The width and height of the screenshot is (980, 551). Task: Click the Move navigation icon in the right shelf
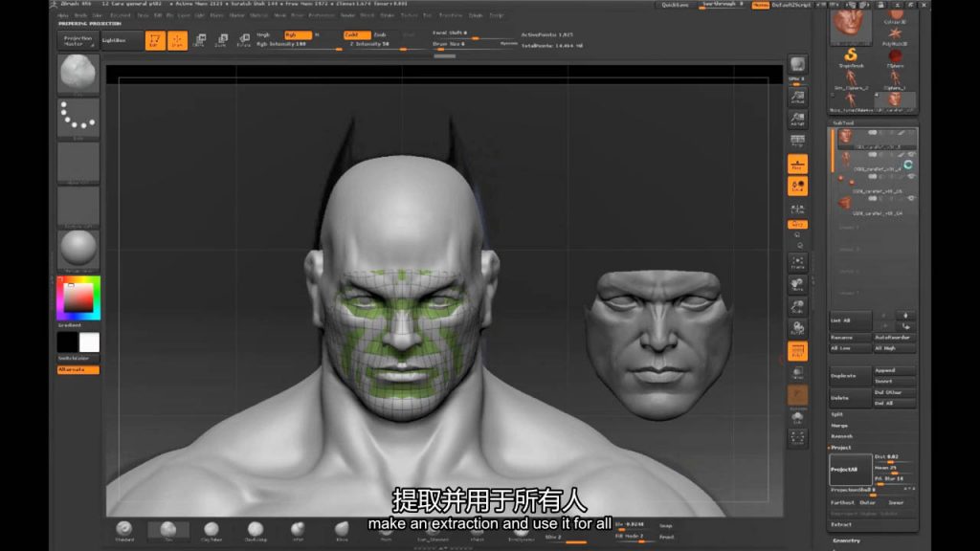[797, 285]
